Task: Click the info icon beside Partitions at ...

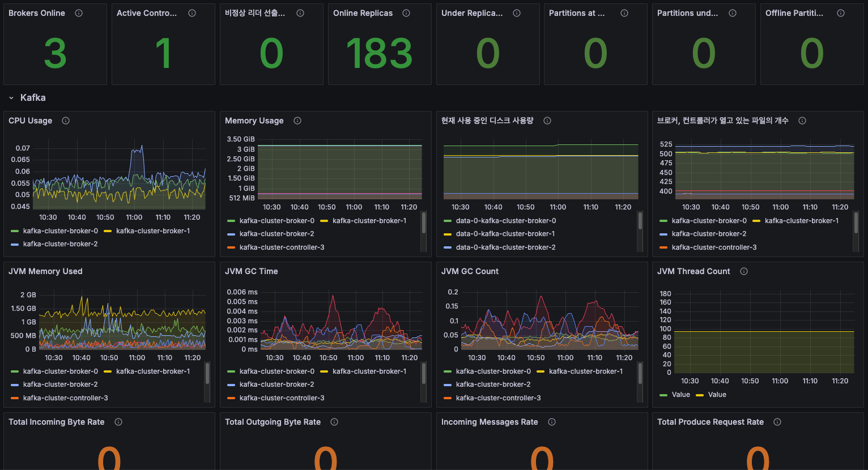Action: pyautogui.click(x=624, y=13)
